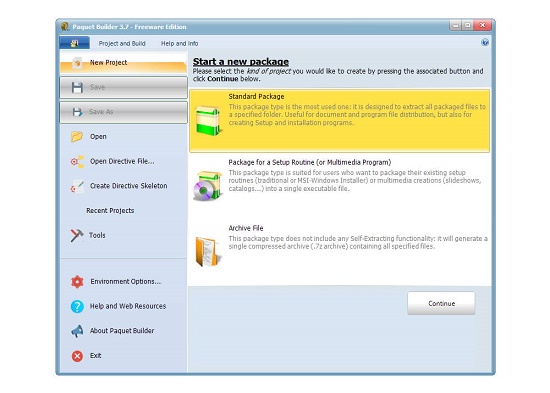Click the Environment Options gear icon
Screen dimensions: 550x393
click(x=77, y=281)
